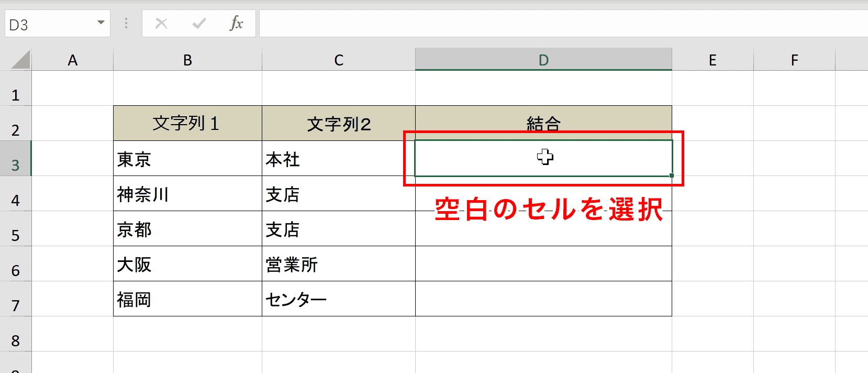868x373 pixels.
Task: Open the Name Box dropdown arrow
Action: [101, 23]
